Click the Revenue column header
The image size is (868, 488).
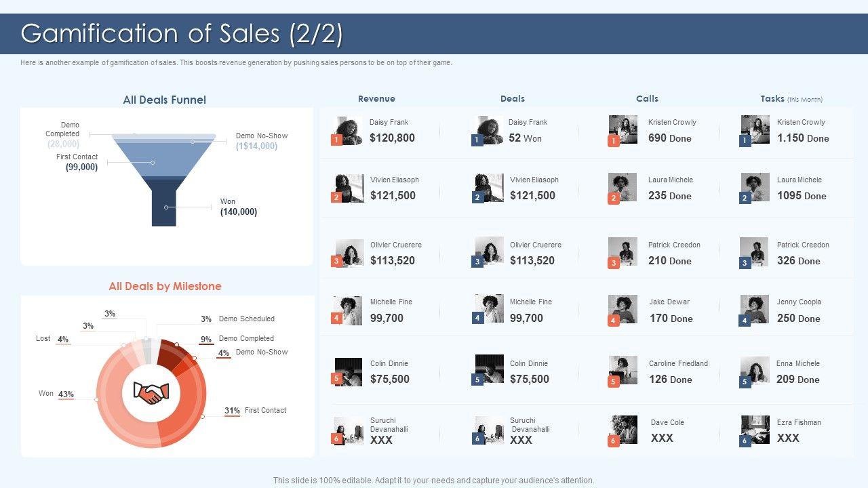pos(376,99)
